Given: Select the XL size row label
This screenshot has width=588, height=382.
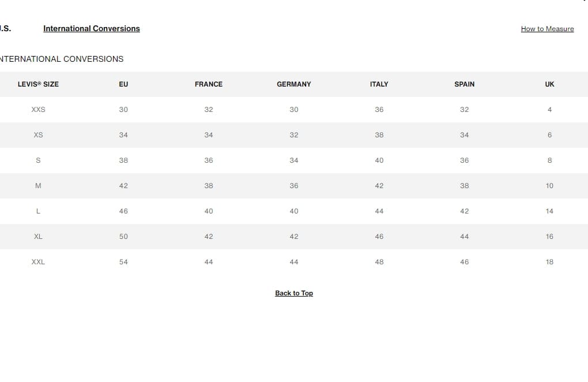Looking at the screenshot, I should click(x=38, y=237).
